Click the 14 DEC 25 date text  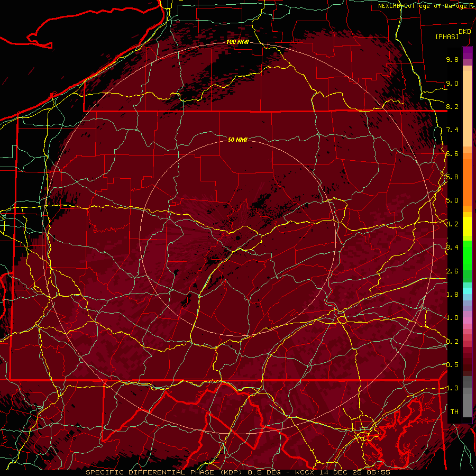tap(340, 472)
